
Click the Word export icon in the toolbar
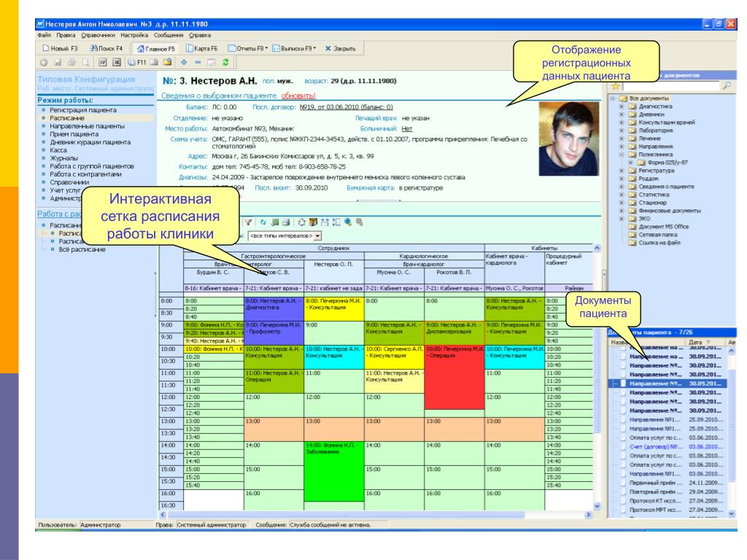point(103,64)
